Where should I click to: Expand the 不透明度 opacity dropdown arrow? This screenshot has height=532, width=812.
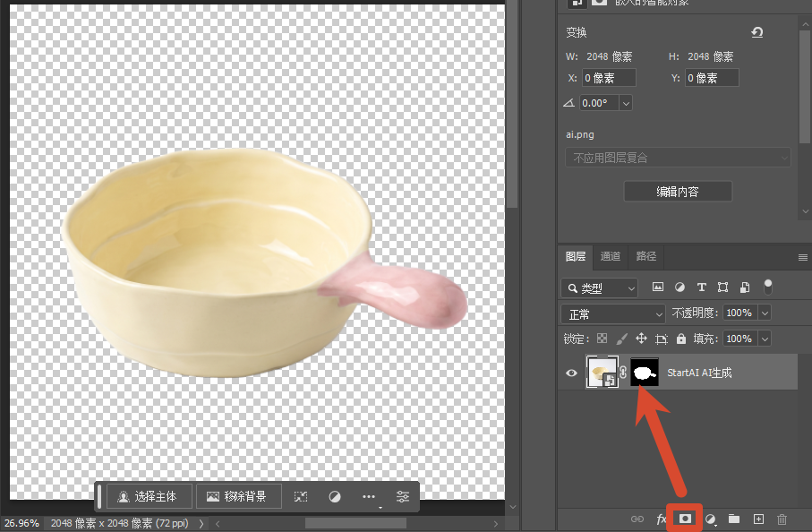(x=765, y=313)
